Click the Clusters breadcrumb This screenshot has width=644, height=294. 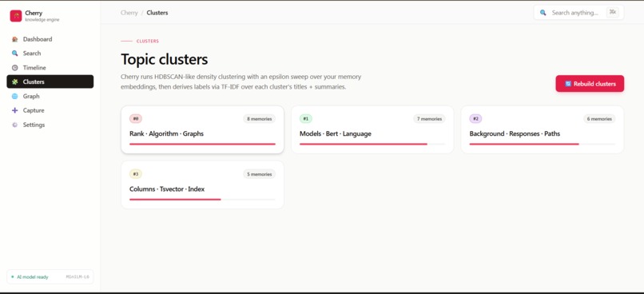(157, 13)
